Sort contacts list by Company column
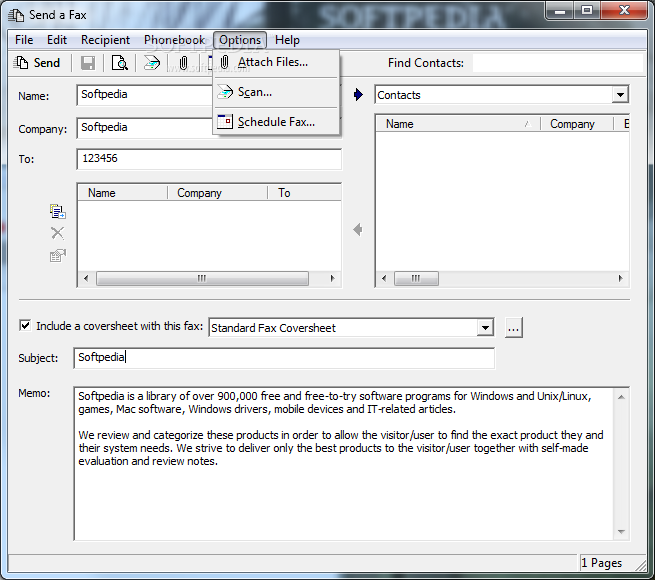The image size is (655, 580). 576,124
